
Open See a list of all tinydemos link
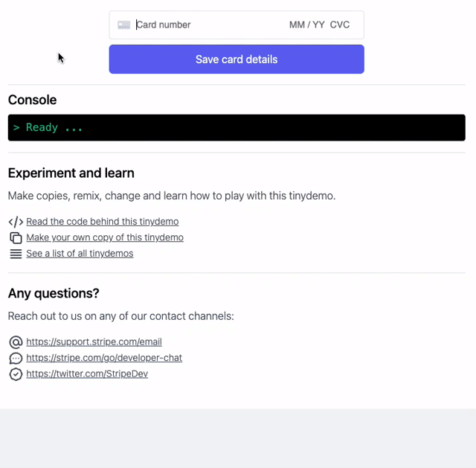tap(80, 254)
